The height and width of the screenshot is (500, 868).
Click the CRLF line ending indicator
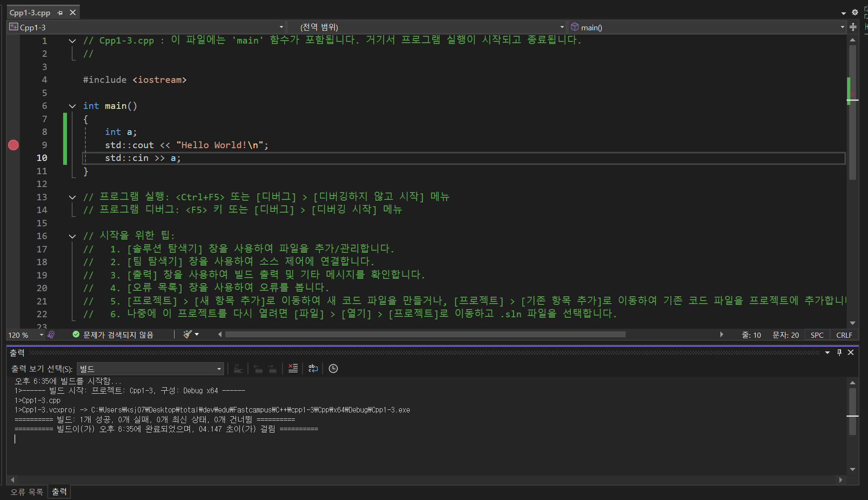click(x=844, y=335)
